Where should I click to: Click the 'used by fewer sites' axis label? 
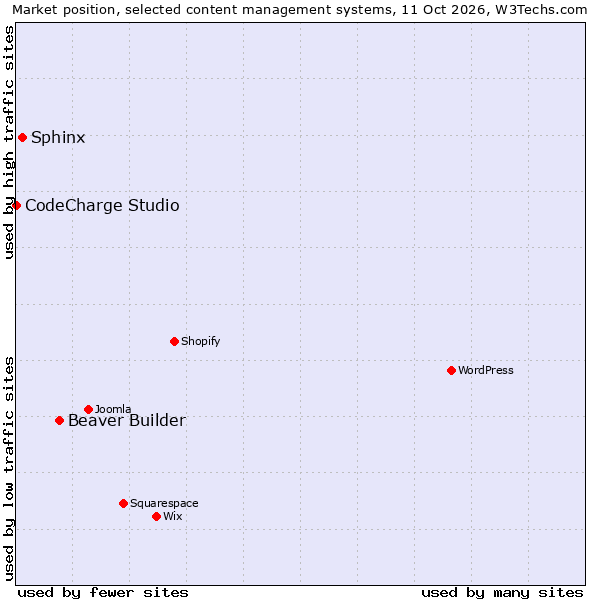[103, 593]
